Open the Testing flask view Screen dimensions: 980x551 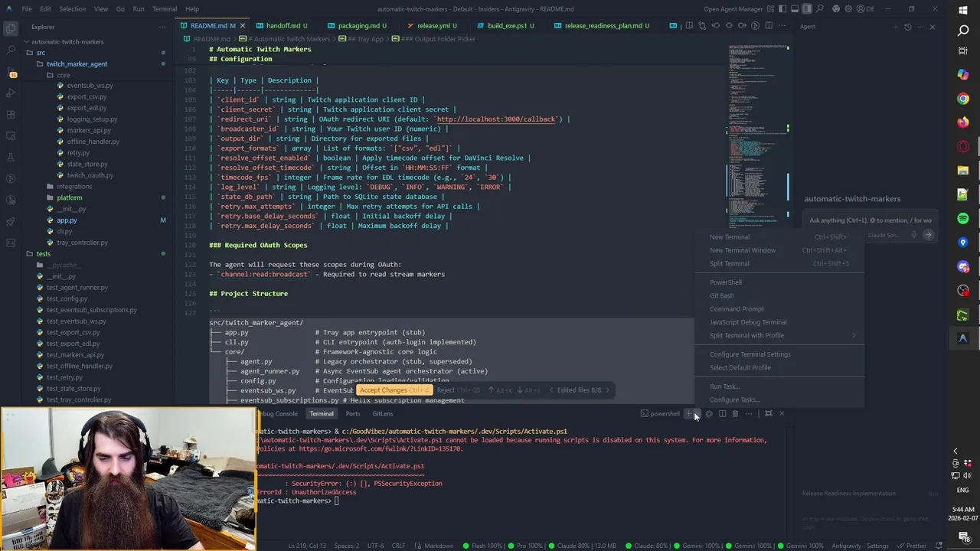point(11,158)
